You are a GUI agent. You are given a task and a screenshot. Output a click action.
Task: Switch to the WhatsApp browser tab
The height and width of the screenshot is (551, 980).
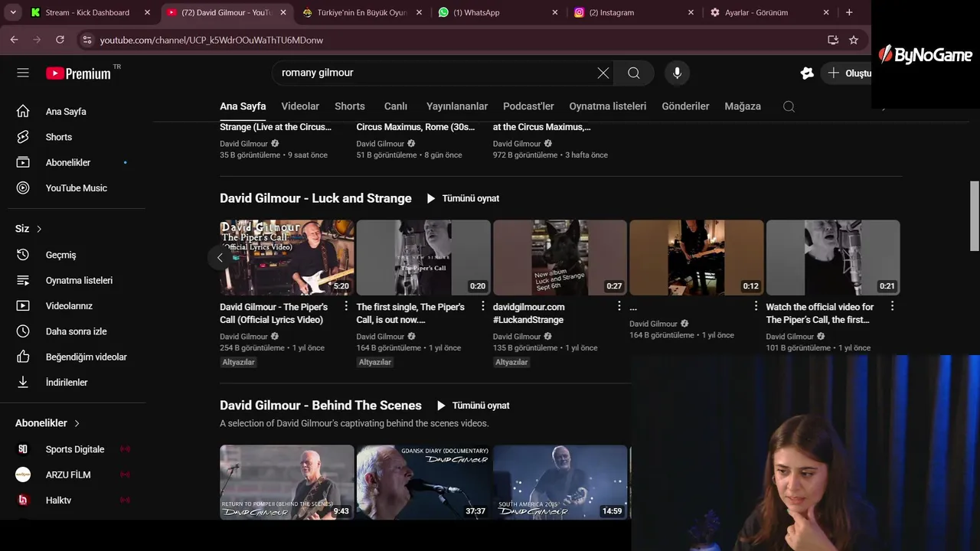coord(498,12)
